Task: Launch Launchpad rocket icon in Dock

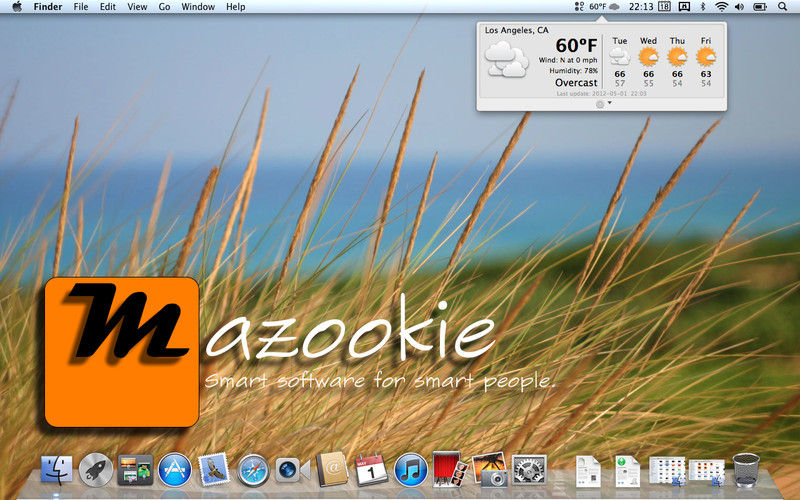Action: point(95,470)
